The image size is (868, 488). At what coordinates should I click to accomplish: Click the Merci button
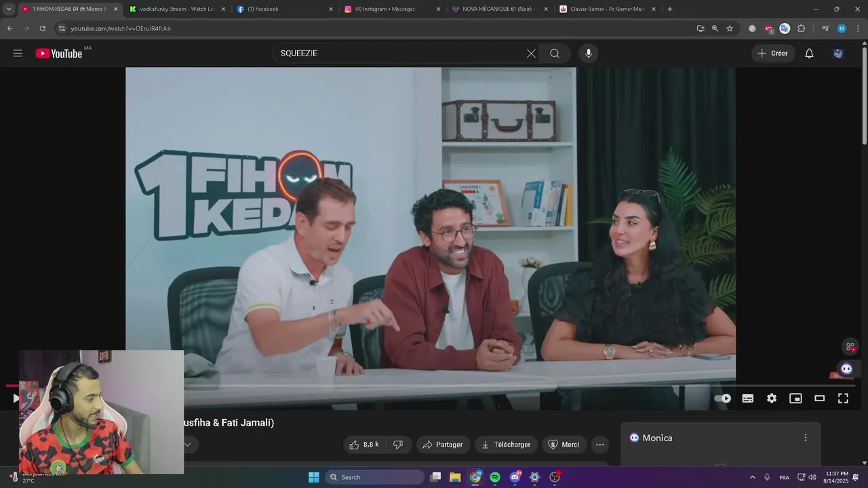[564, 445]
